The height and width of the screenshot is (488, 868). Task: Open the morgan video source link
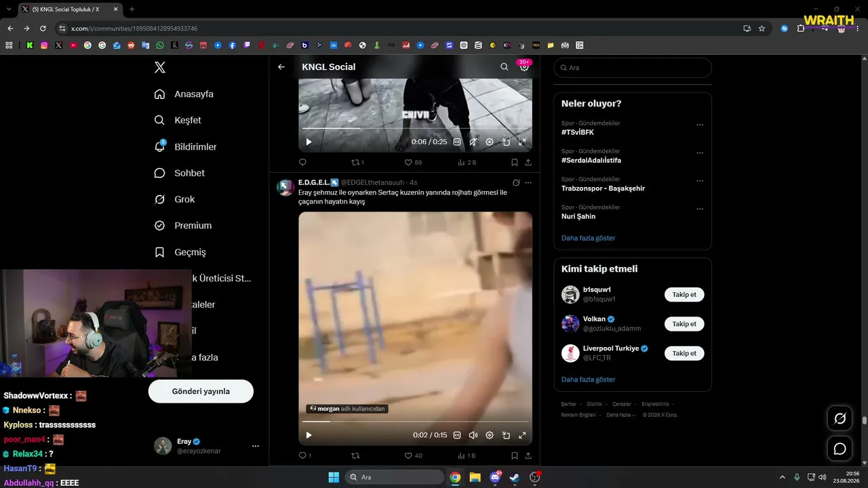[347, 409]
